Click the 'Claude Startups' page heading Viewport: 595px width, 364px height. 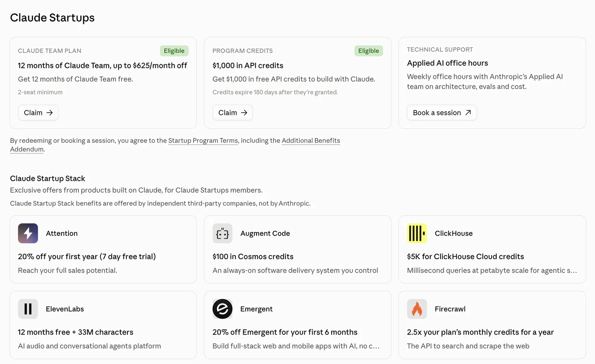point(52,18)
